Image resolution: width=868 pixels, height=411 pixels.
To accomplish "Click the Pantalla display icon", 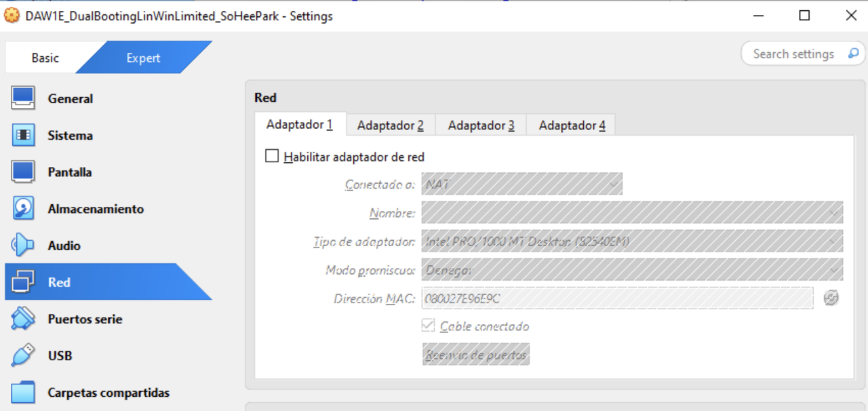I will pyautogui.click(x=23, y=172).
